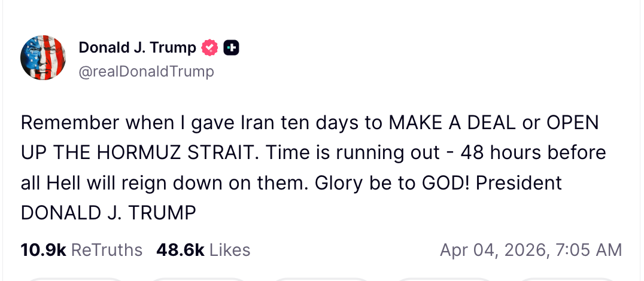The width and height of the screenshot is (644, 281).
Task: Click the 'DONALD J. TRUMP' signature line
Action: (108, 212)
